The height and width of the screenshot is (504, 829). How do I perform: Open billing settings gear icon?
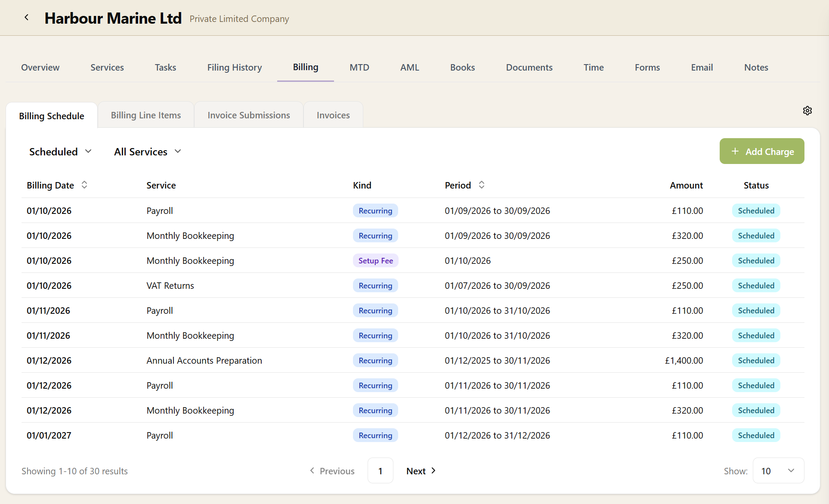(x=807, y=111)
